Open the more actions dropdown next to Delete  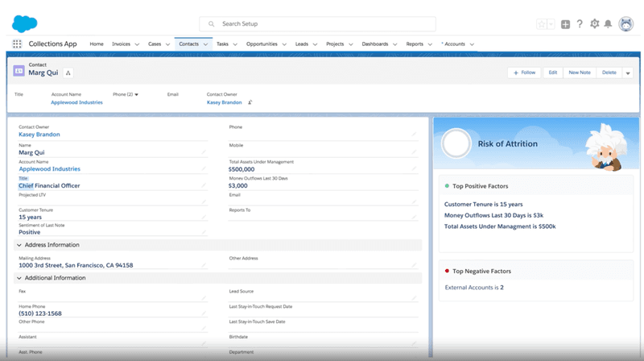coord(628,73)
